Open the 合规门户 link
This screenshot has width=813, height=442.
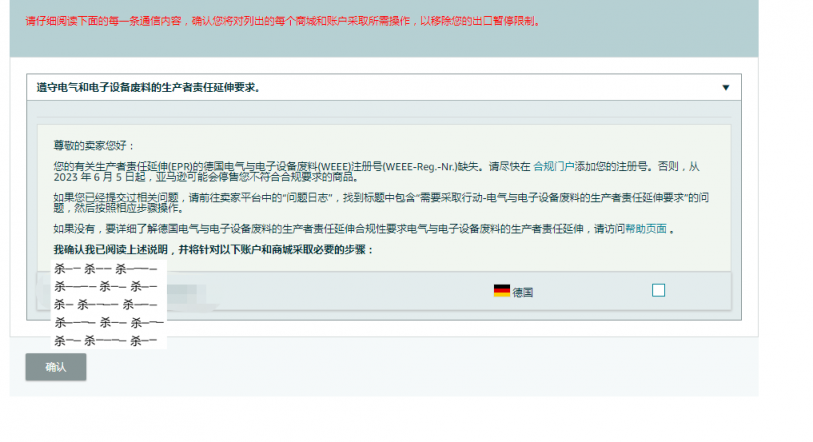[554, 167]
